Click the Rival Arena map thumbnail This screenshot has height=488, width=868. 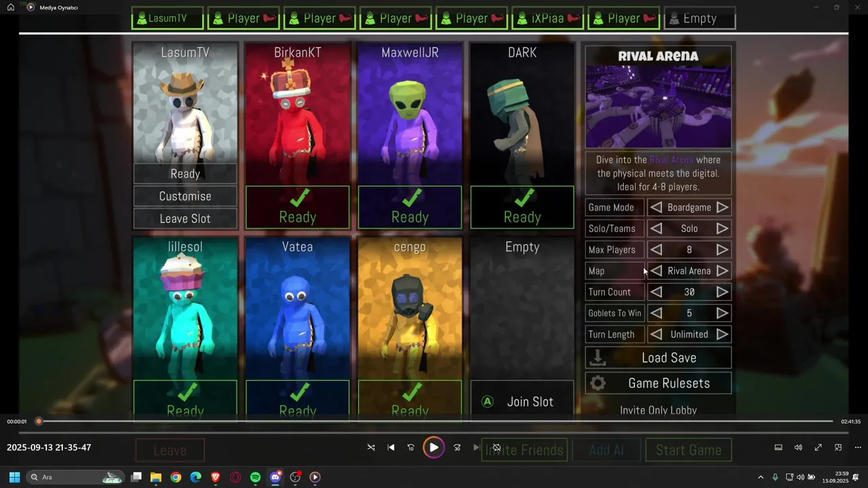[x=658, y=107]
